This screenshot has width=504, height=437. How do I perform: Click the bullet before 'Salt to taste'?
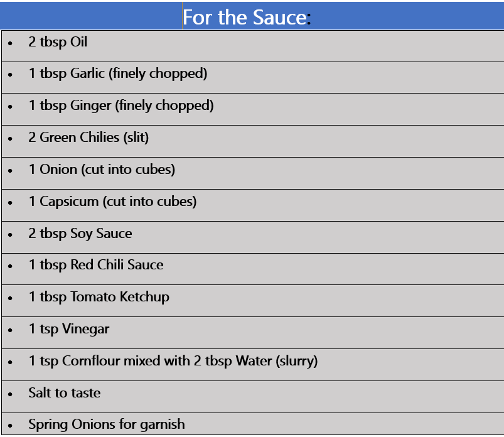(x=10, y=394)
